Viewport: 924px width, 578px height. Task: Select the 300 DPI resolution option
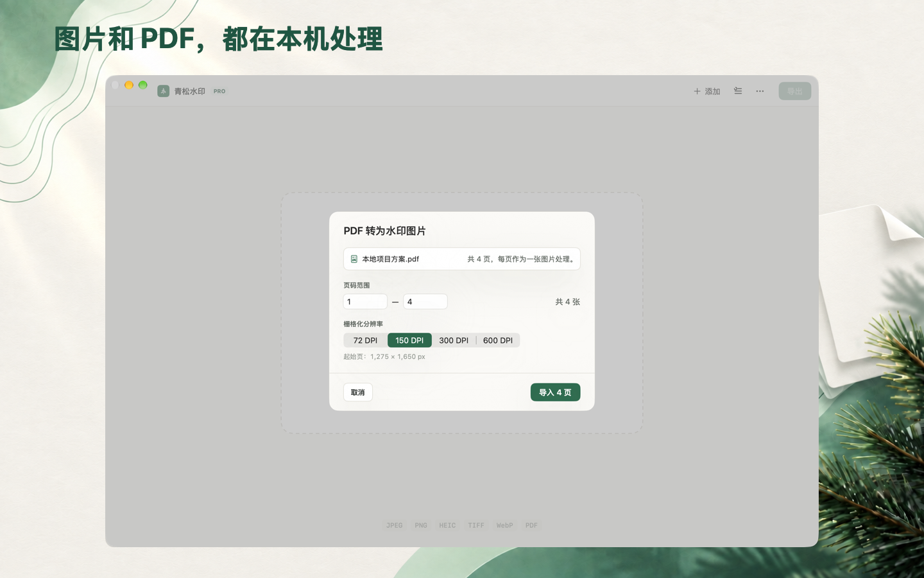(454, 340)
